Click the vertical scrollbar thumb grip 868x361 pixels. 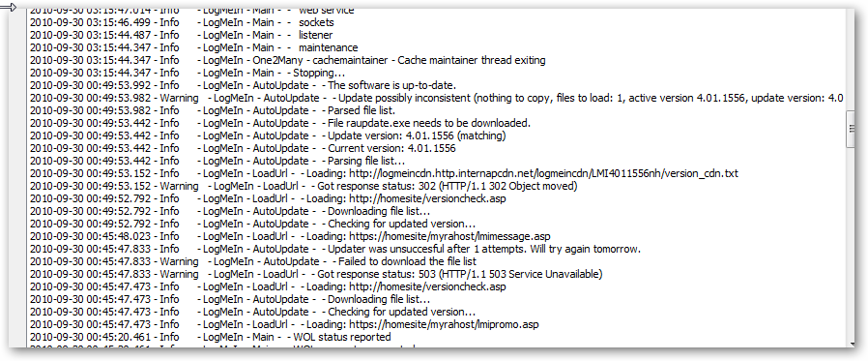click(853, 128)
